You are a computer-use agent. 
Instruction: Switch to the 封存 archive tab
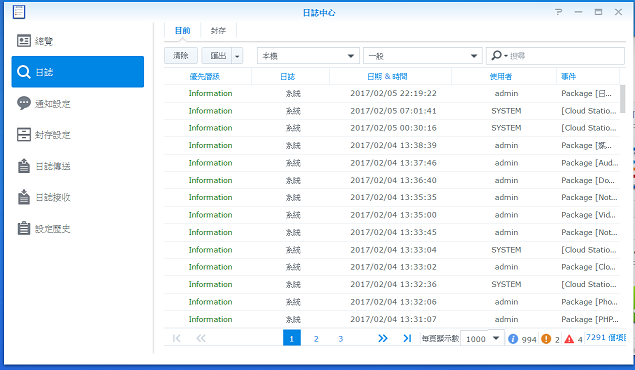(x=218, y=31)
